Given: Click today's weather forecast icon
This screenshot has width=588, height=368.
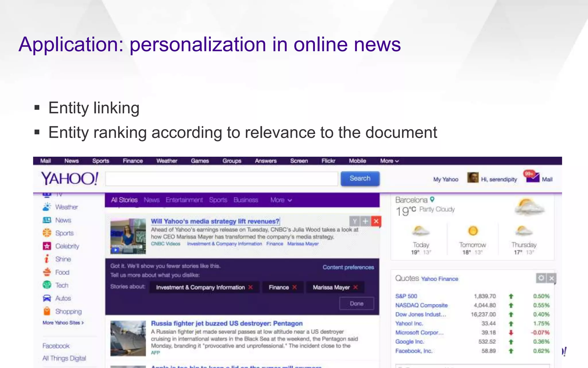Looking at the screenshot, I should (421, 231).
